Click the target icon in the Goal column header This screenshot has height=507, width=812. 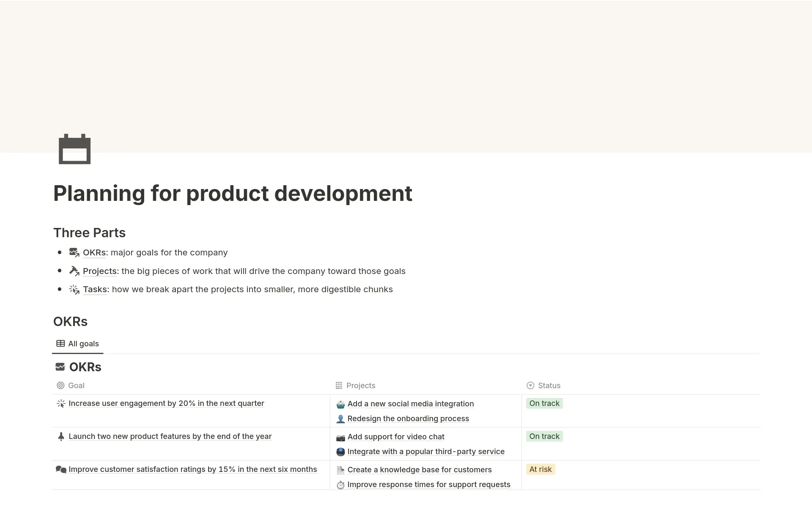point(60,385)
